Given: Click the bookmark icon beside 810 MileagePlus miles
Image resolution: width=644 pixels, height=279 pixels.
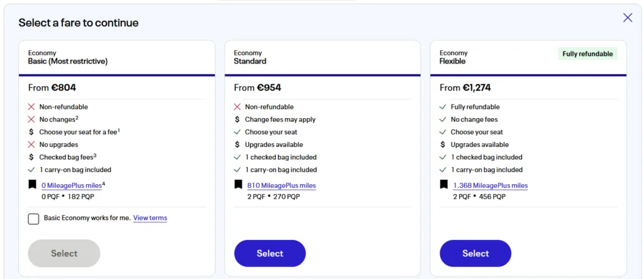Looking at the screenshot, I should coord(238,185).
